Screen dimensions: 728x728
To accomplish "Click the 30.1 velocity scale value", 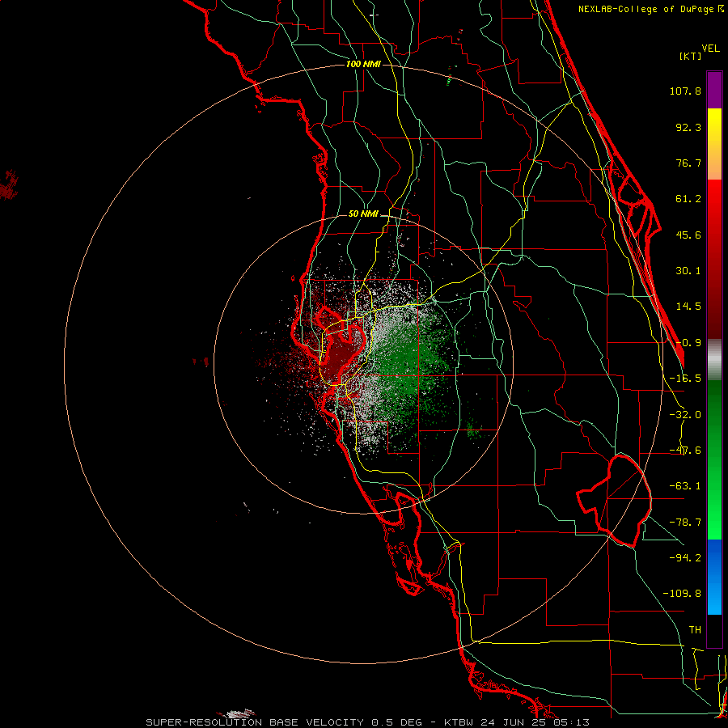I will point(688,271).
